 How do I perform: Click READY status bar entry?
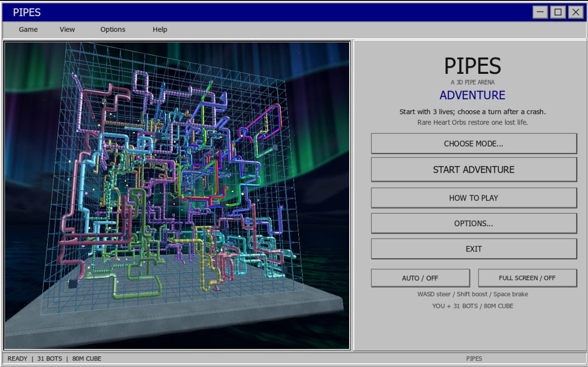tap(18, 359)
